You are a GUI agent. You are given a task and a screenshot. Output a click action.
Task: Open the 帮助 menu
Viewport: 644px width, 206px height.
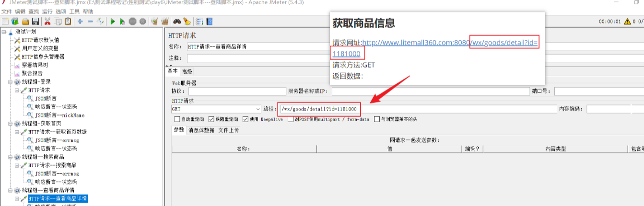tap(88, 11)
